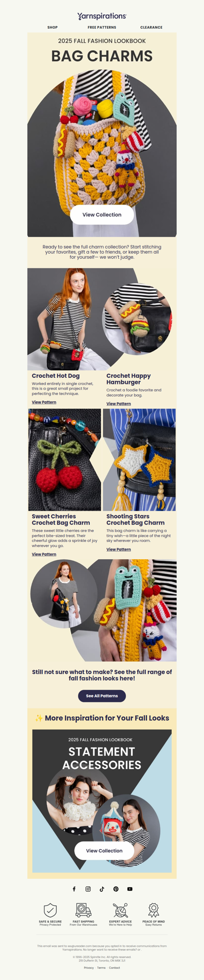Click the Expert Advice yarn icon
This screenshot has width=204, height=980.
tap(120, 910)
